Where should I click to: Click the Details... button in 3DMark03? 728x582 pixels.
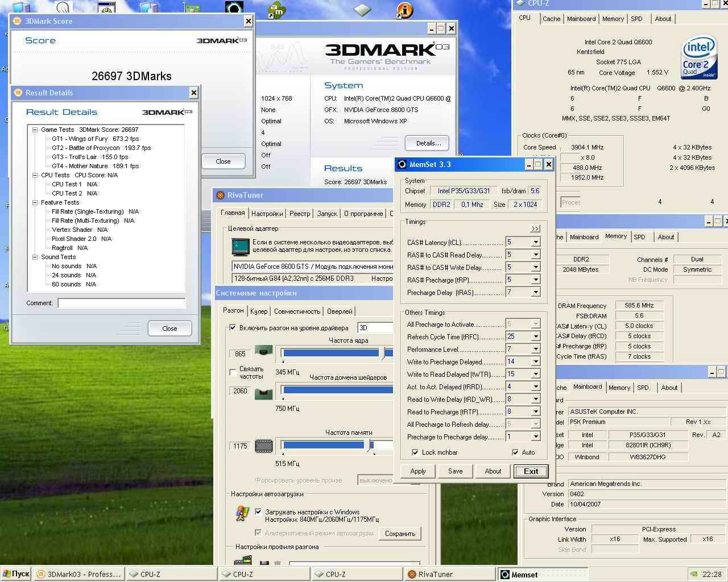(427, 143)
